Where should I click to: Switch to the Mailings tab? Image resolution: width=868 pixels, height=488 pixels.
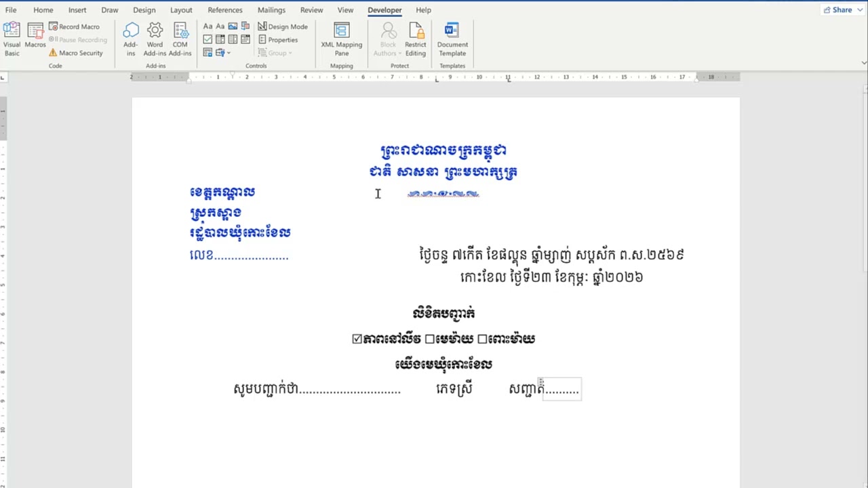271,9
